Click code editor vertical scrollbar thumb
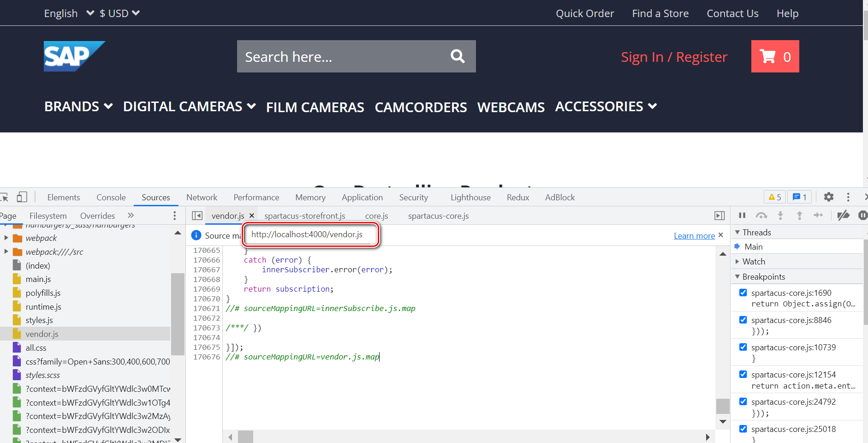 (723, 406)
